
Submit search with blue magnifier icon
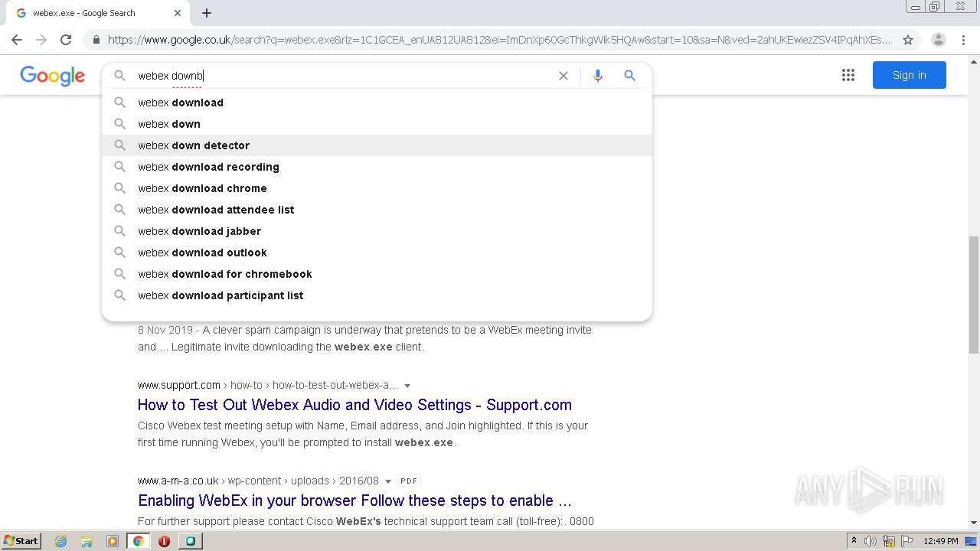pos(629,76)
